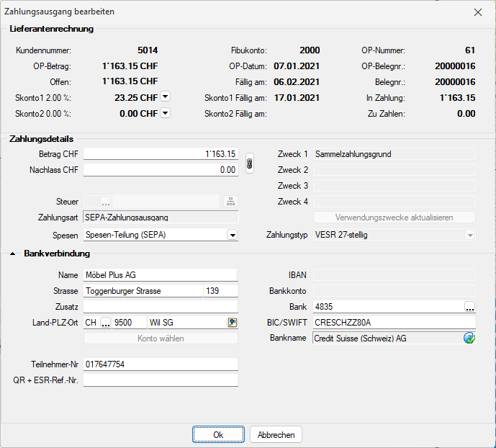Expand the Skonto1 2.00 % amount dropdown
Screen dimensions: 496x448
coord(165,97)
